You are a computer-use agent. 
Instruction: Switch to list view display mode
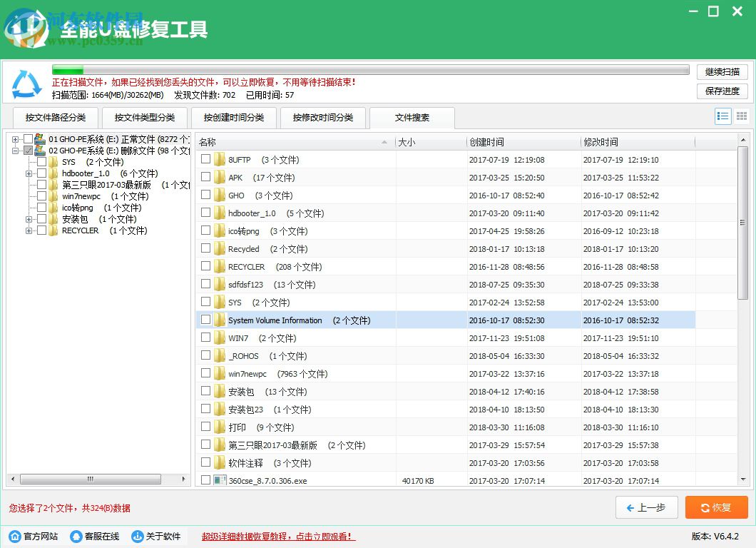(x=722, y=116)
